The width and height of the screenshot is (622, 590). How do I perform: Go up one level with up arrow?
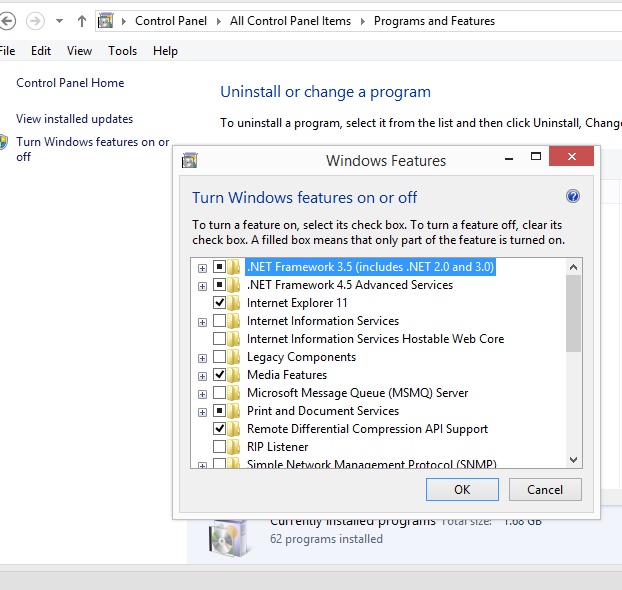(82, 21)
